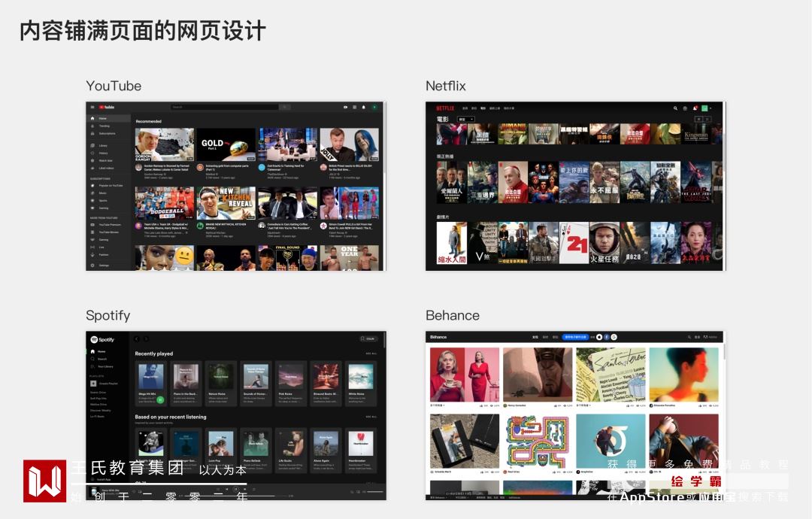Adjust the Spotify volume slider
The width and height of the screenshot is (812, 519).
click(375, 492)
